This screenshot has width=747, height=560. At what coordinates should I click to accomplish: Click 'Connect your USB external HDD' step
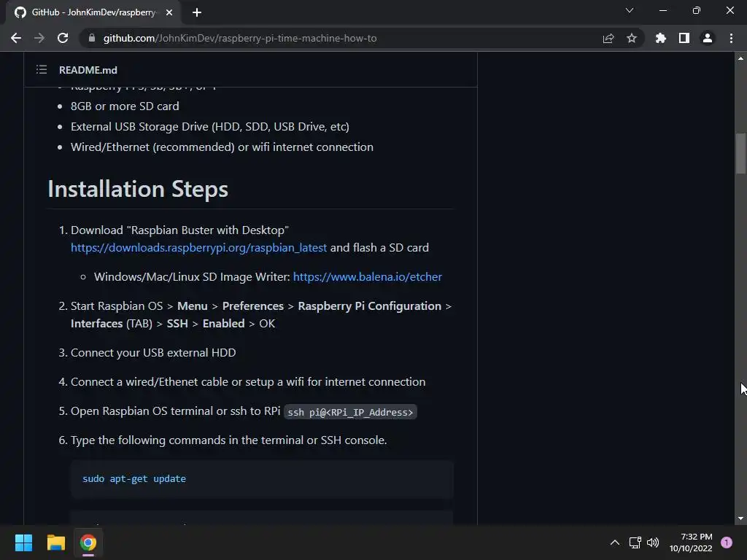[x=153, y=352]
